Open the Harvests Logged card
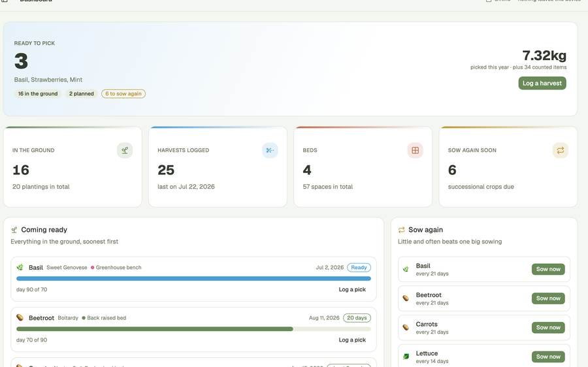 (218, 167)
